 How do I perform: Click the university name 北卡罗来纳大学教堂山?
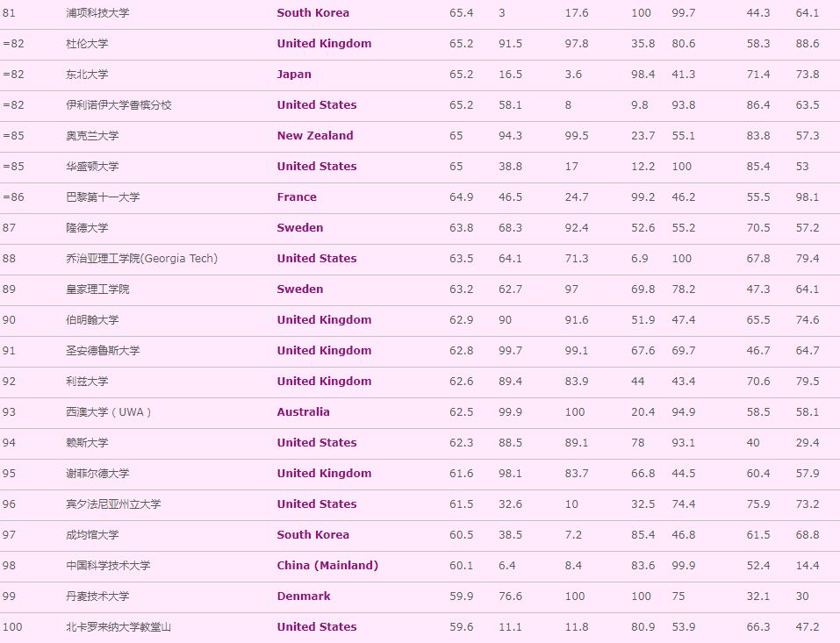point(118,627)
